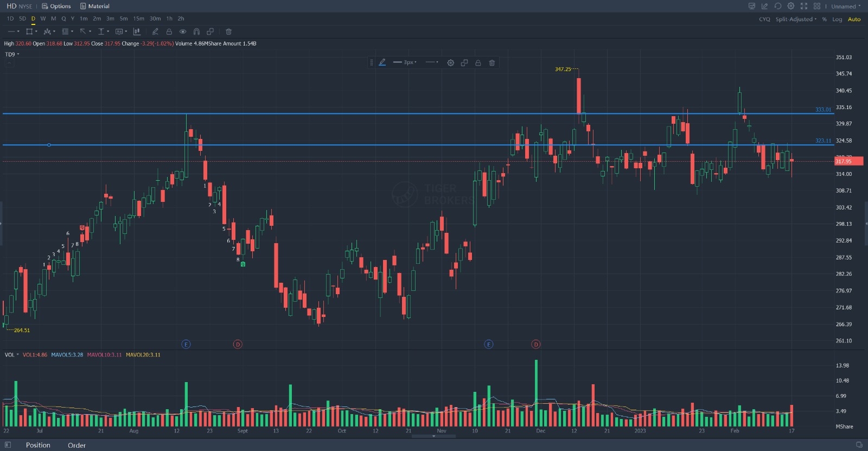Open the Split-Adjusted dropdown
This screenshot has height=451, width=868.
(x=796, y=19)
